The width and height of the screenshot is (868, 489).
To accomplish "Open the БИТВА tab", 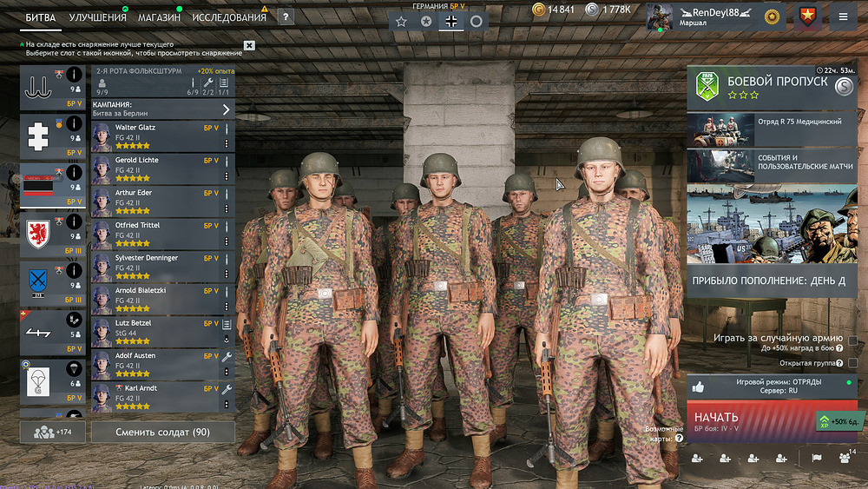I will tap(41, 17).
